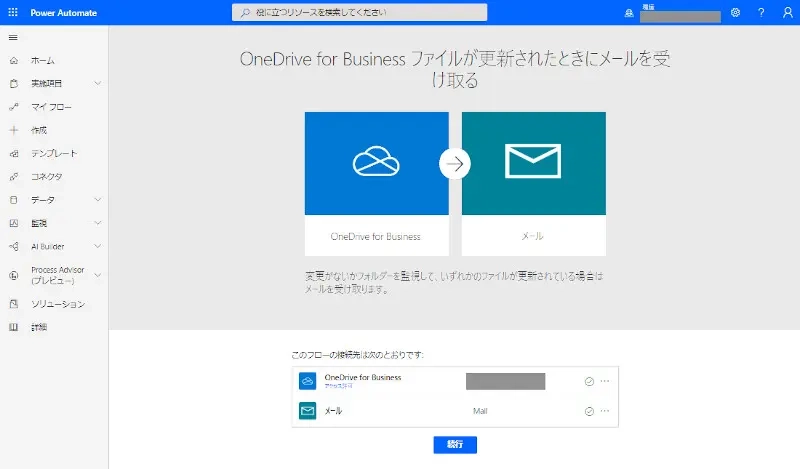800x469 pixels.
Task: Click the arrow circle between connector tiles
Action: pyautogui.click(x=455, y=163)
